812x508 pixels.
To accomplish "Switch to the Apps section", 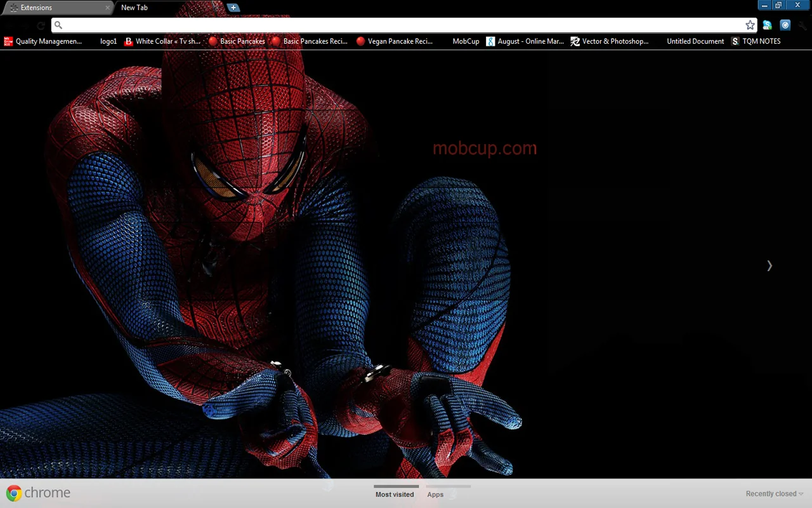I will 435,494.
